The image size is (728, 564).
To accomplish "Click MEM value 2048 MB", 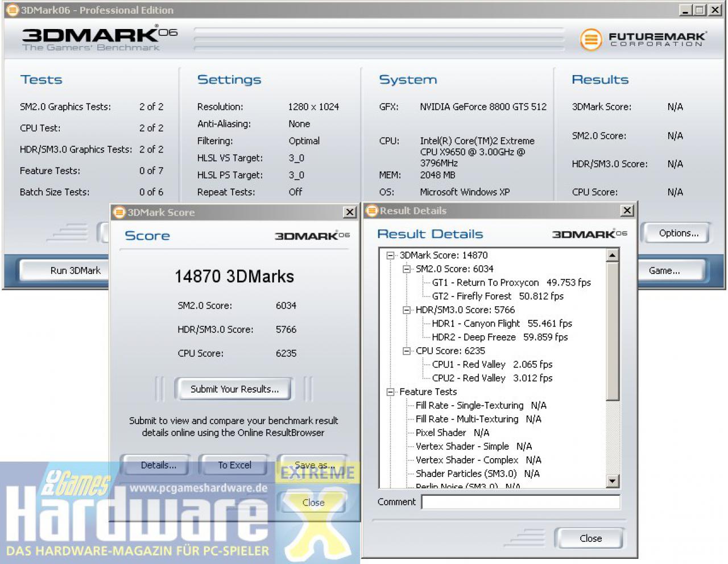I will (x=437, y=175).
